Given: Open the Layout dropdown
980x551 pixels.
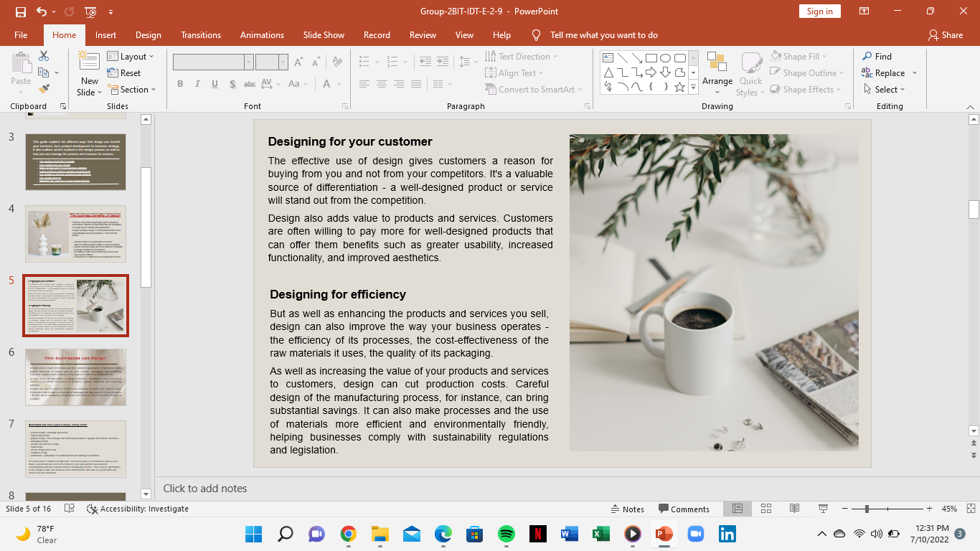Looking at the screenshot, I should 131,56.
